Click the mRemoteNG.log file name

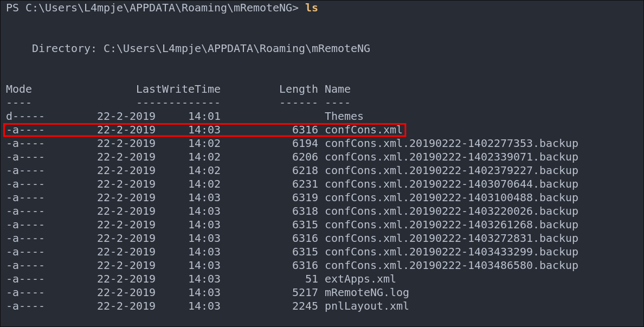pyautogui.click(x=367, y=292)
